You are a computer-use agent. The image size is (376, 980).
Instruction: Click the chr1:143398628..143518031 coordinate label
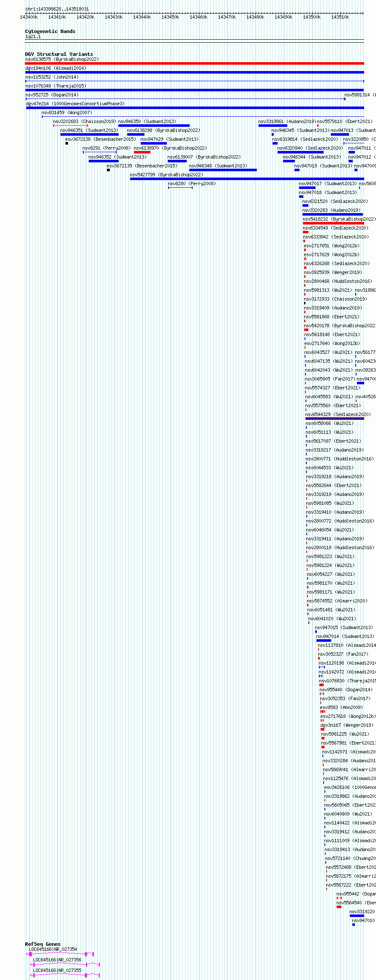pyautogui.click(x=57, y=9)
